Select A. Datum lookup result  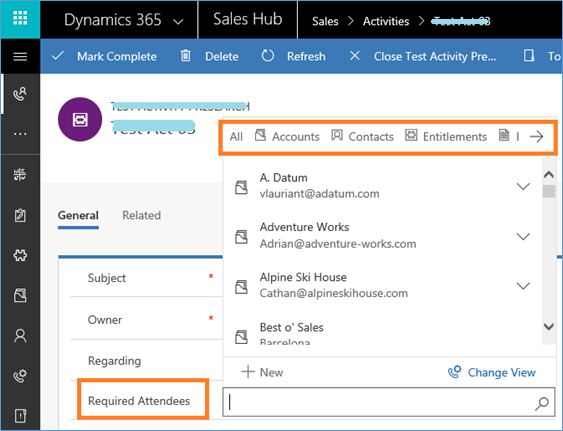[382, 186]
